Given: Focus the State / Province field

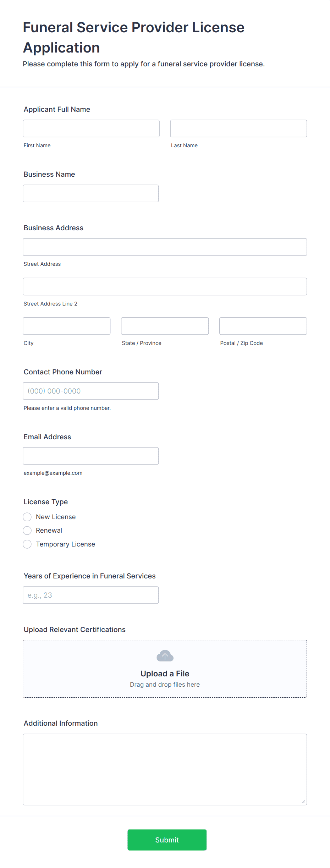Looking at the screenshot, I should [165, 326].
